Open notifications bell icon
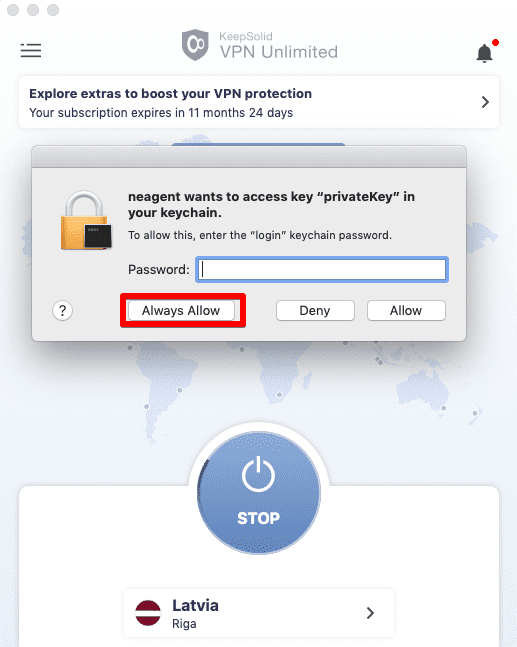This screenshot has width=517, height=647. pos(484,53)
